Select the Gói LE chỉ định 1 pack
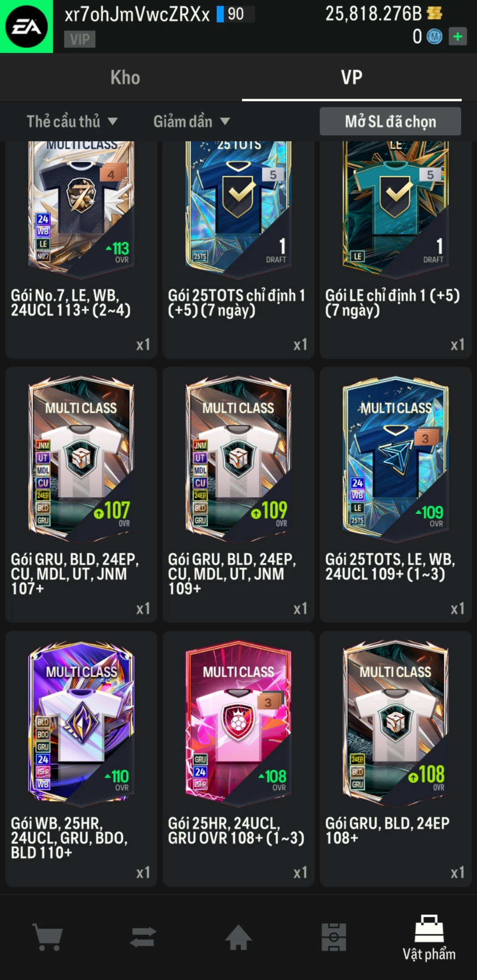The height and width of the screenshot is (980, 477). (396, 250)
